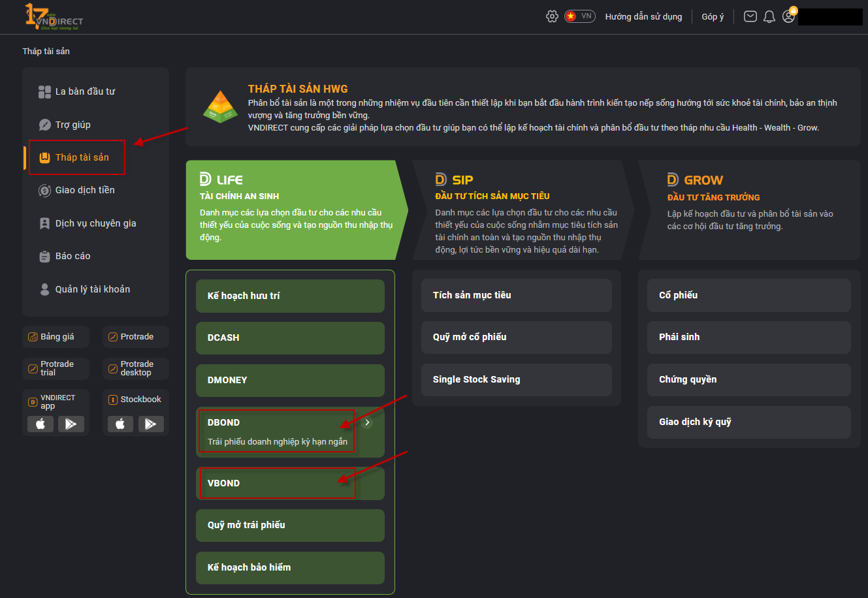Open the VBOND option
This screenshot has width=868, height=598.
click(x=290, y=483)
